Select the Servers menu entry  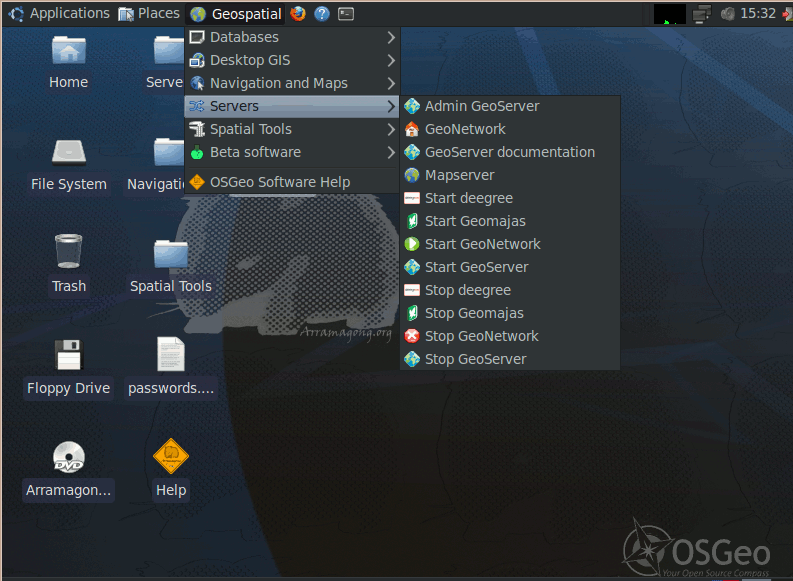tap(292, 106)
